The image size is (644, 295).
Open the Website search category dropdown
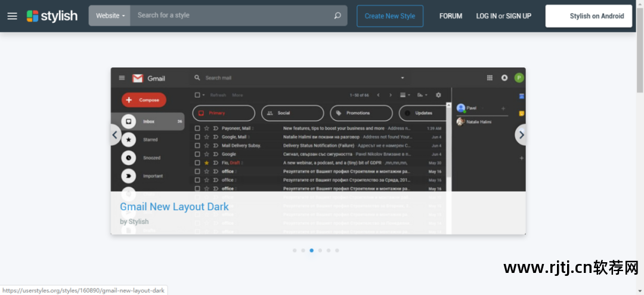[110, 16]
